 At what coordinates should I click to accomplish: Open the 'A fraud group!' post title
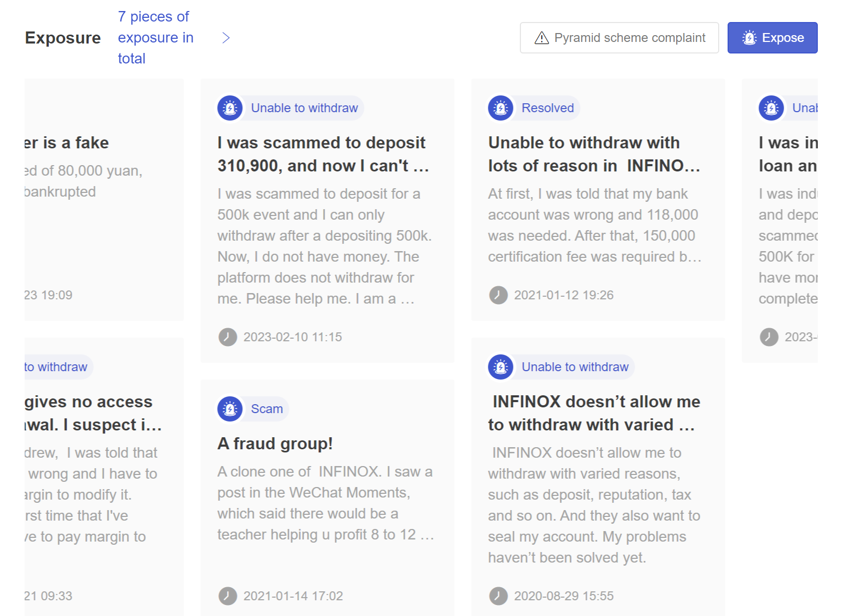275,444
